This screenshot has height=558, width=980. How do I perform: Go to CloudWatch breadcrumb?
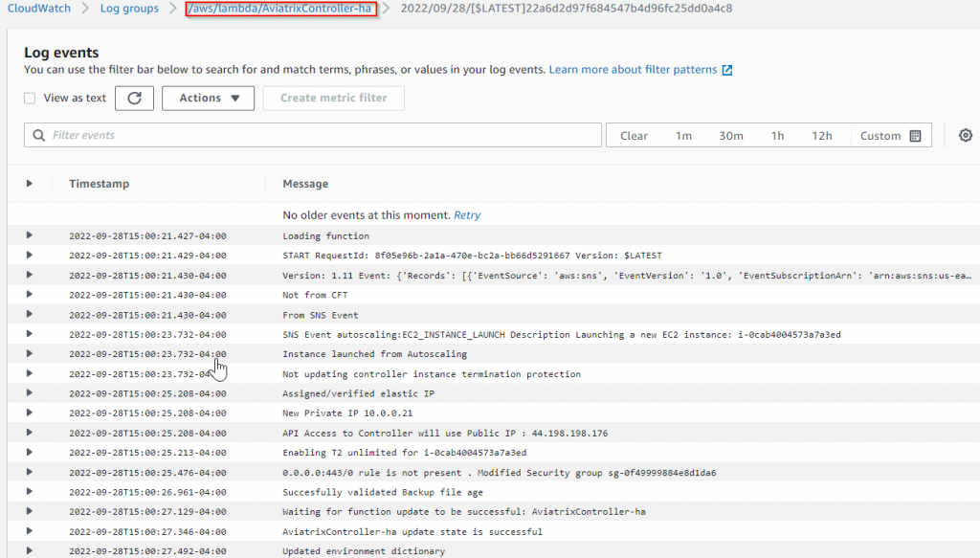pyautogui.click(x=38, y=9)
